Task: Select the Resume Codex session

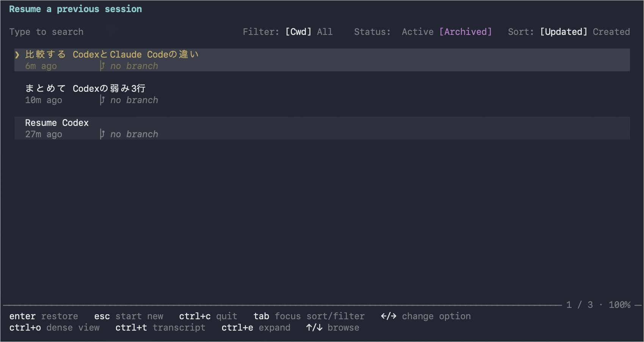Action: click(x=322, y=128)
